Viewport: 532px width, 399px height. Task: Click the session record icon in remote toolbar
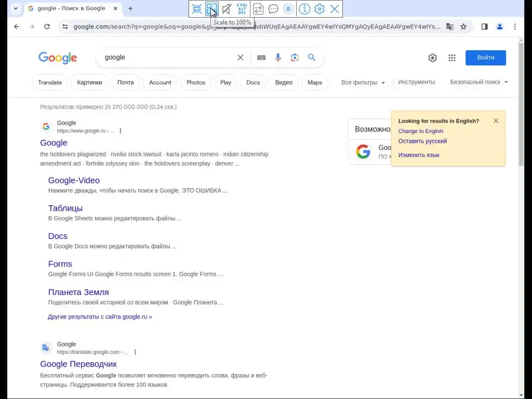(x=288, y=9)
